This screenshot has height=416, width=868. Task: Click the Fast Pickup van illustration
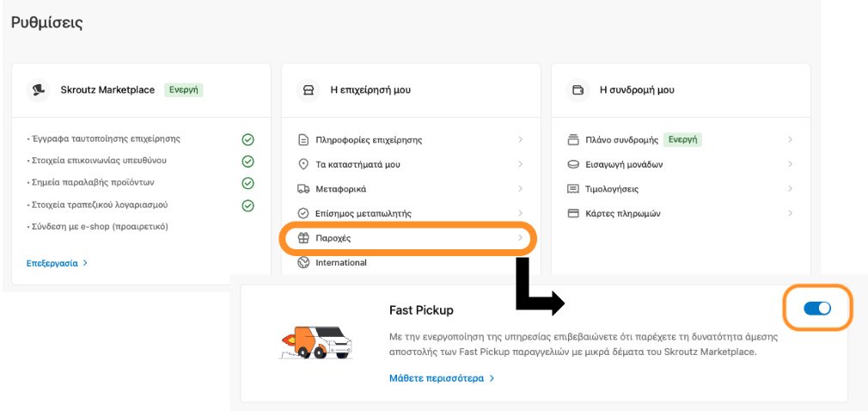click(x=315, y=342)
